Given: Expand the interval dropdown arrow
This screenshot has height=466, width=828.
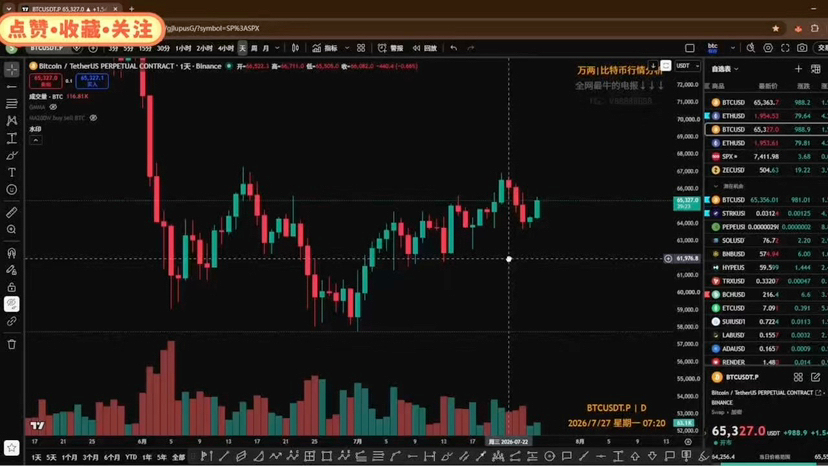Looking at the screenshot, I should click(x=277, y=48).
